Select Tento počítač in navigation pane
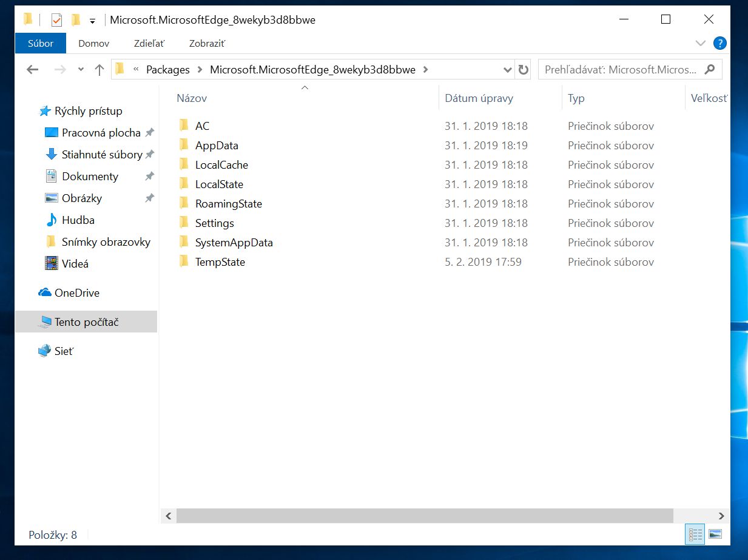748x560 pixels. coord(86,322)
